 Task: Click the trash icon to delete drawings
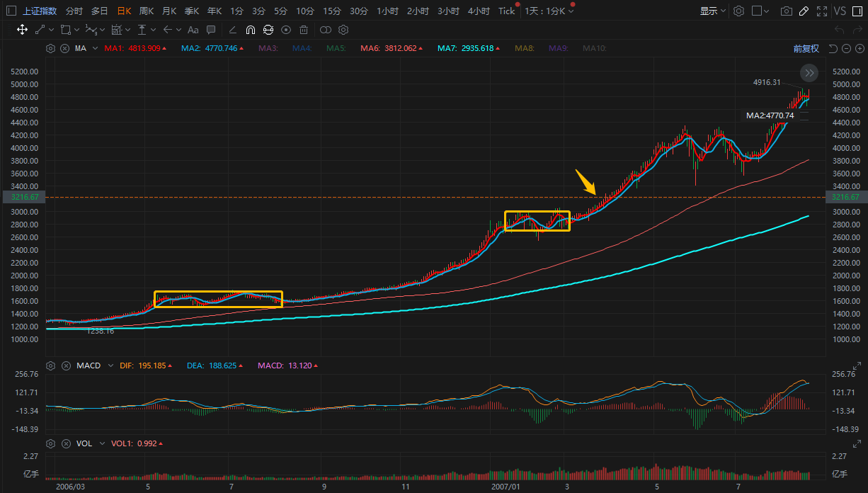click(304, 30)
